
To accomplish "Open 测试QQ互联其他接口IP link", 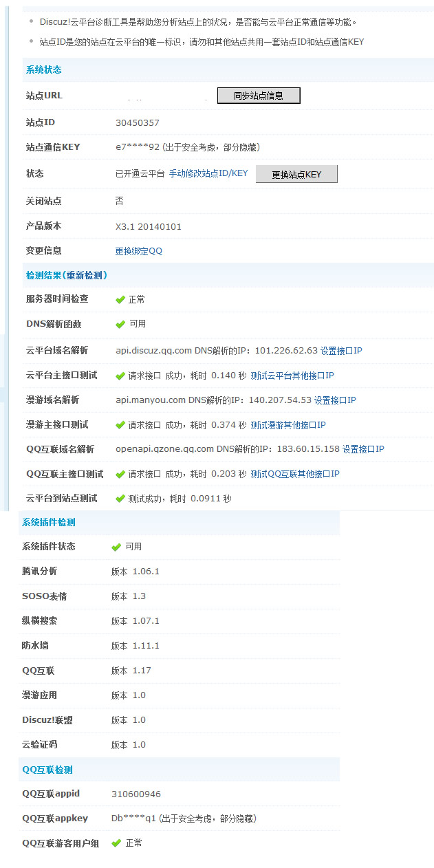I will [295, 474].
